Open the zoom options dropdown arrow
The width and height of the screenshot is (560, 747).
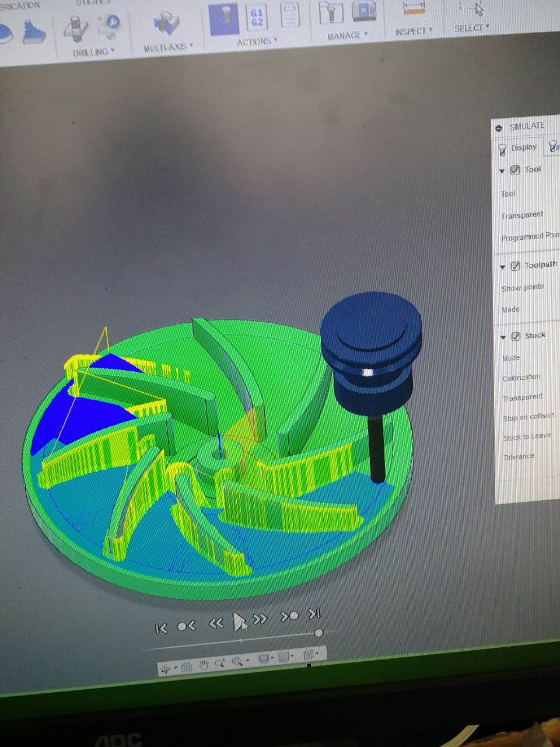point(247,661)
